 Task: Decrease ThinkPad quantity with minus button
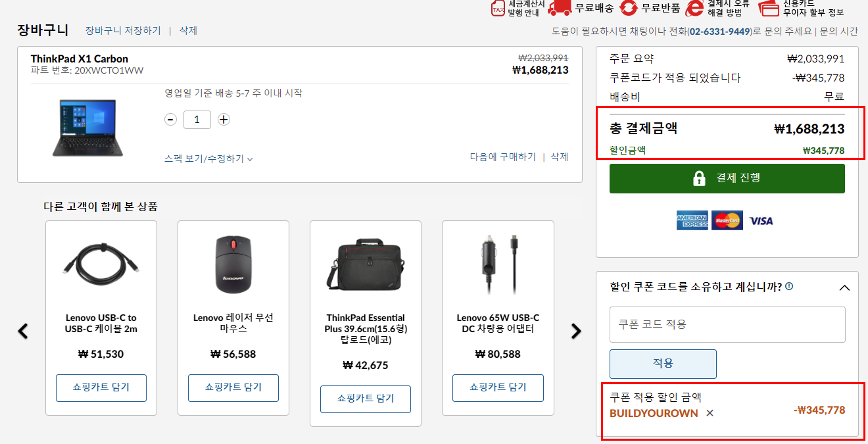click(171, 119)
